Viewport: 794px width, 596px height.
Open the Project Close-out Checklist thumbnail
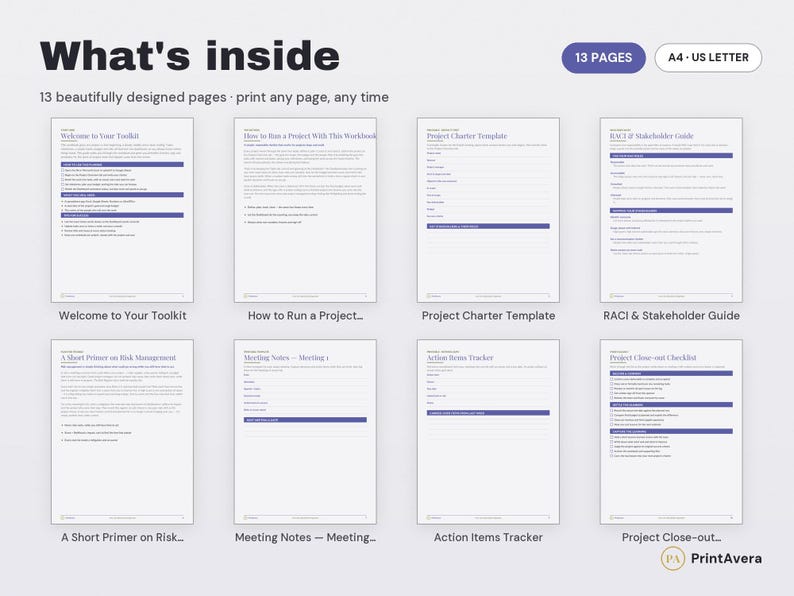pos(671,432)
